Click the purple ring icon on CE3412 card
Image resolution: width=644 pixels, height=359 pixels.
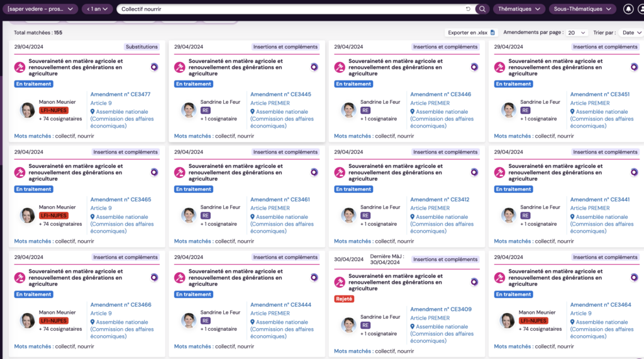pos(474,172)
